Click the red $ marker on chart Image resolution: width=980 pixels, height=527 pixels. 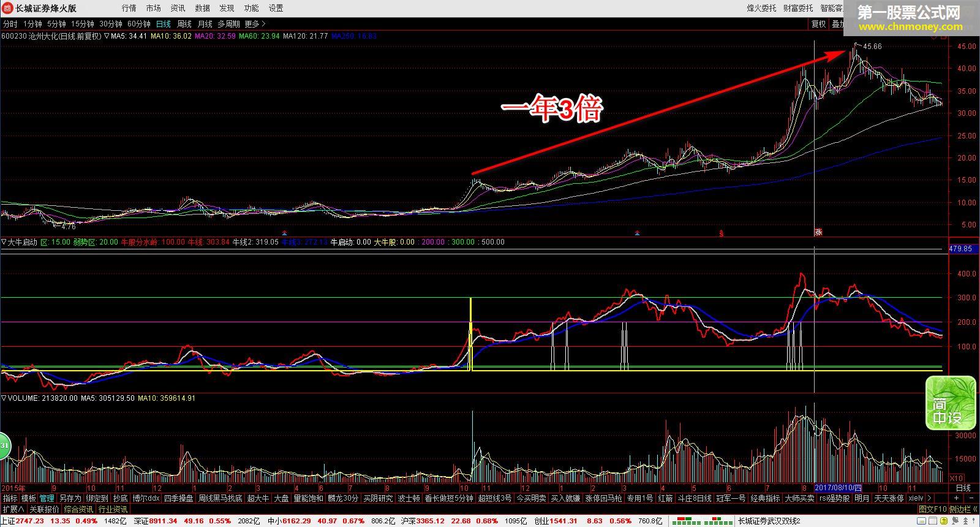[722, 233]
